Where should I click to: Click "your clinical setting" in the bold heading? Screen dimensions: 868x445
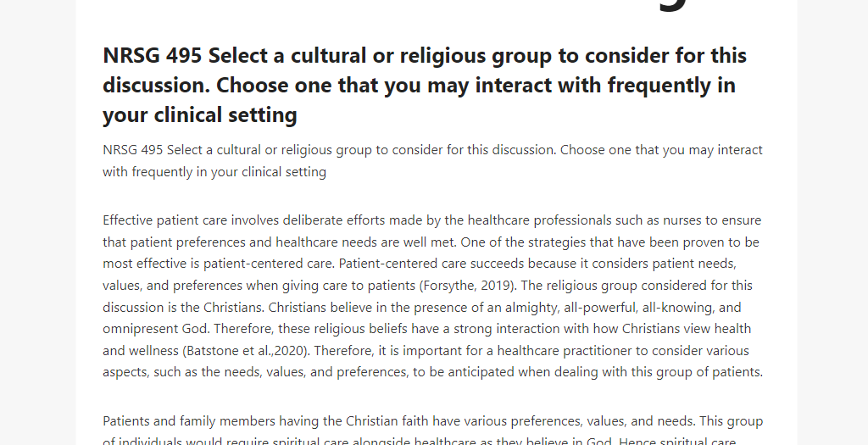200,115
